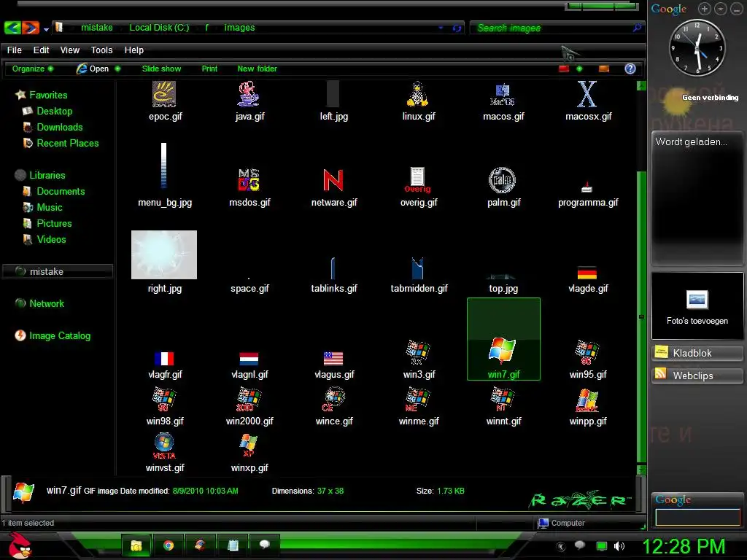Click the right.jpg thumbnail

tap(164, 254)
